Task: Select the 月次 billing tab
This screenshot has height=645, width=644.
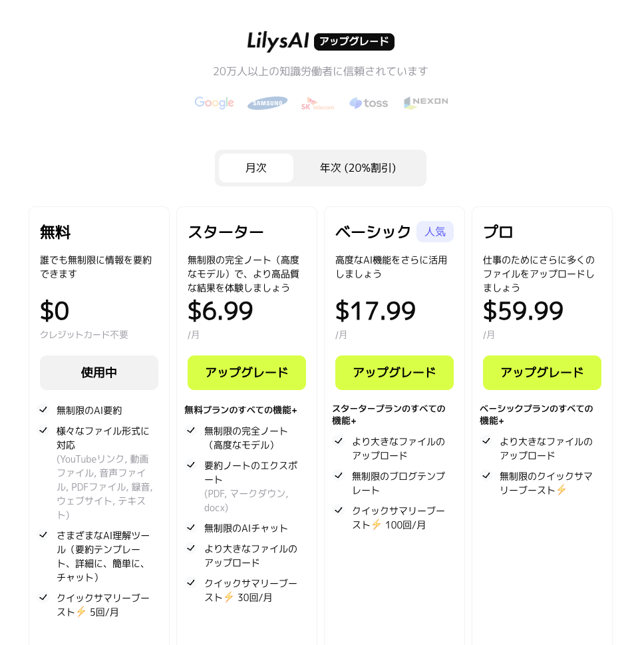Action: 255,168
